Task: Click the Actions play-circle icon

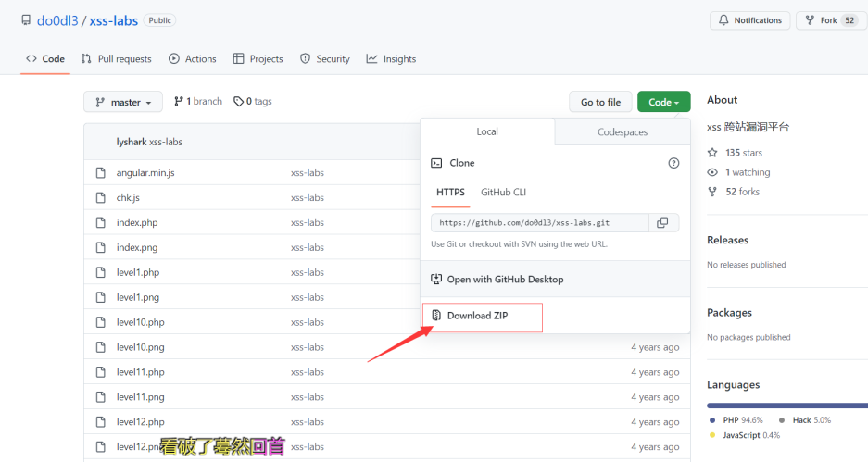Action: [174, 58]
